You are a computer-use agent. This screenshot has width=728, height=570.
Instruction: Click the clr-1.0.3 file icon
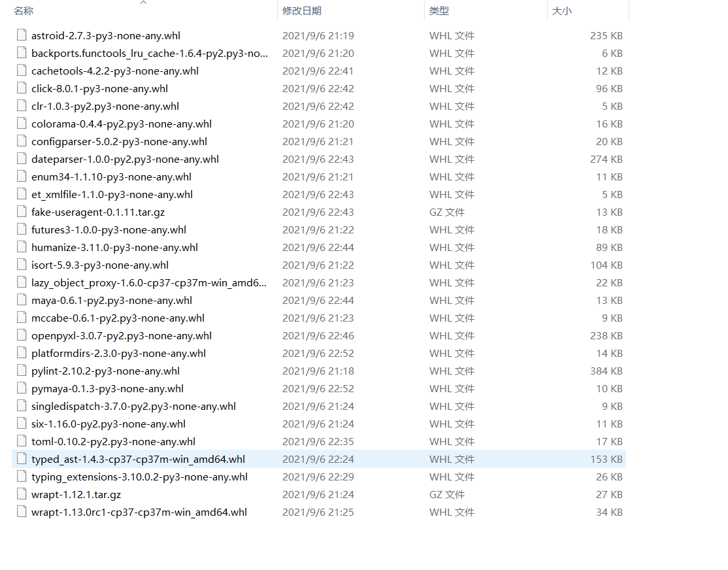point(22,105)
